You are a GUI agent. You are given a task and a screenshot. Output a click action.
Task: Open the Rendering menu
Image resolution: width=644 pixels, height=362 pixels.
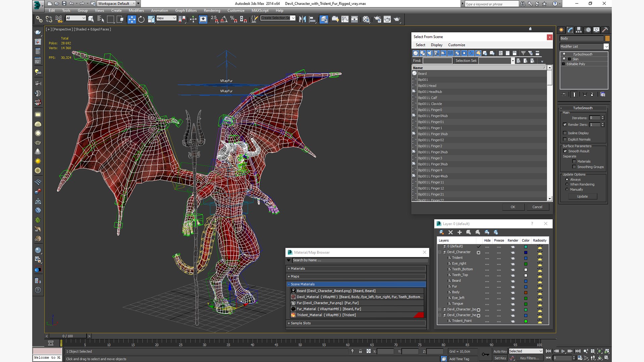click(x=212, y=10)
